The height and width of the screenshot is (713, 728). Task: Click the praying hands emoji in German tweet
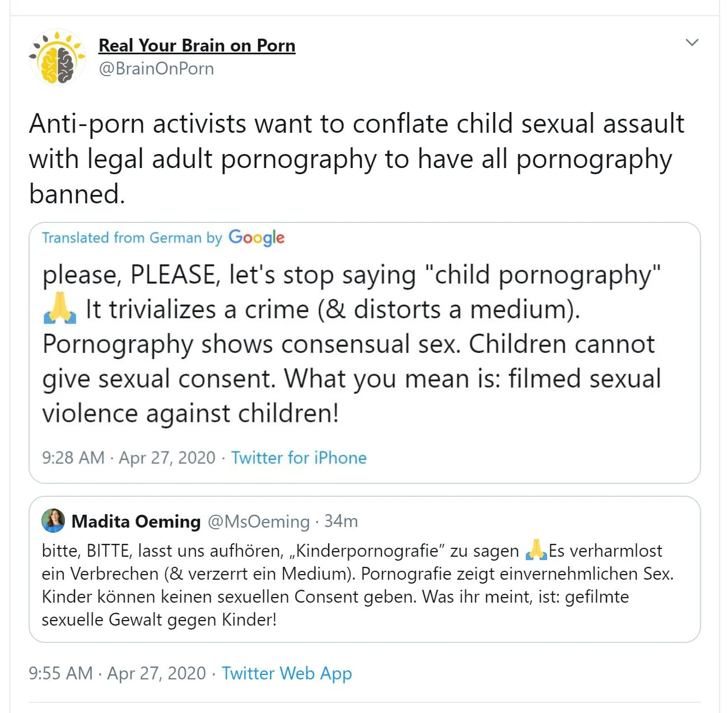[536, 551]
